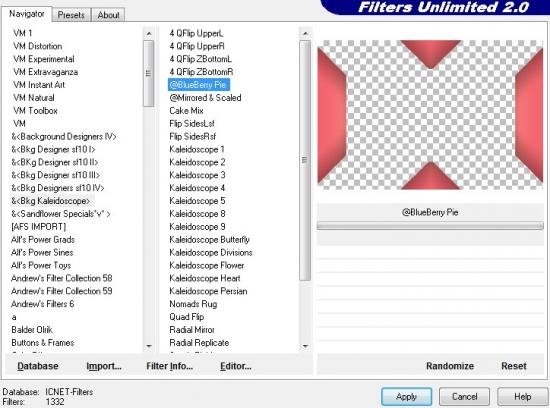Viewport: 550px width, 408px height.
Task: Open the About tab
Action: pos(108,15)
